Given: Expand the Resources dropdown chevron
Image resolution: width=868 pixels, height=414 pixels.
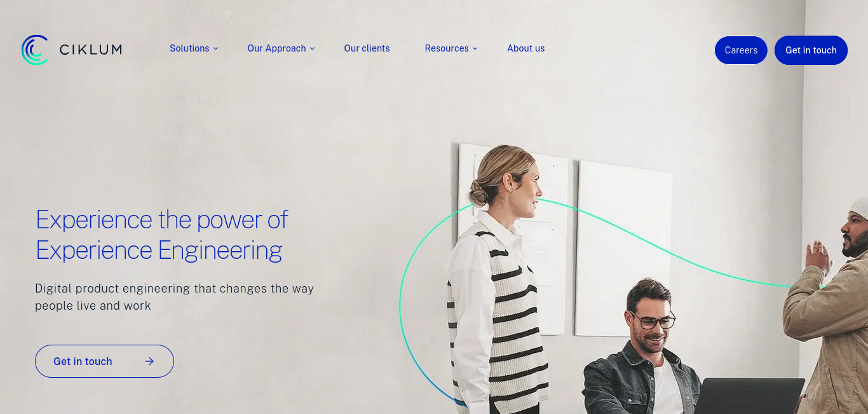Looking at the screenshot, I should [475, 49].
